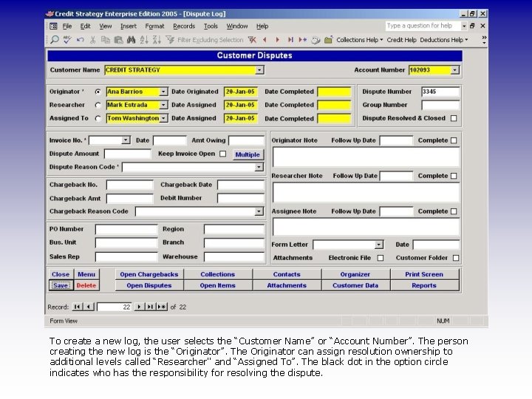The height and width of the screenshot is (399, 532).
Task: Sort Ascending with the A-Z icon
Action: coord(144,40)
